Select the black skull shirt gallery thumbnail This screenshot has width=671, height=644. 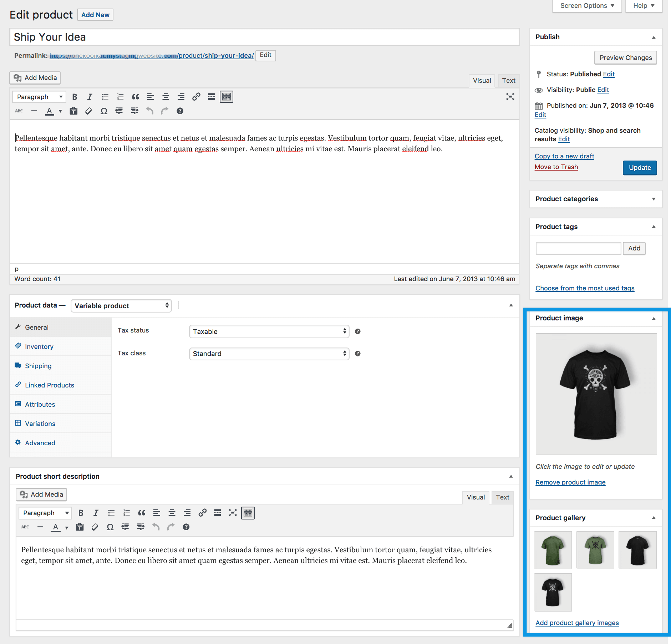pyautogui.click(x=553, y=592)
